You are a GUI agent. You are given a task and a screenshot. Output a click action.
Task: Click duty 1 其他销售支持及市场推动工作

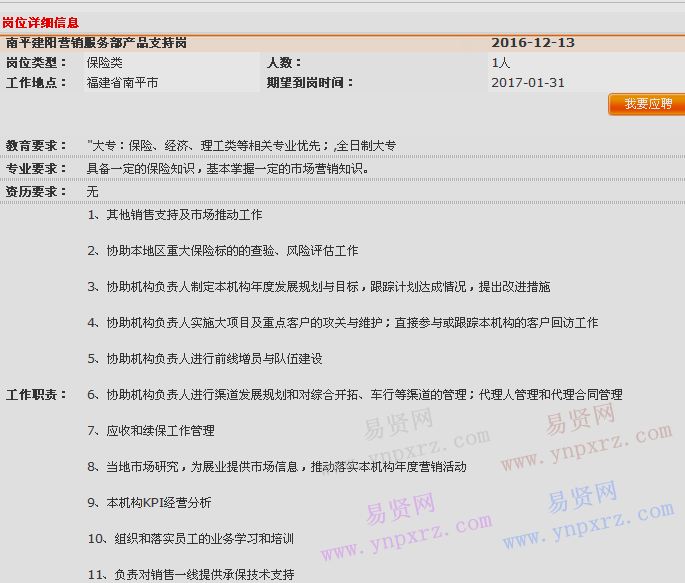pos(175,215)
